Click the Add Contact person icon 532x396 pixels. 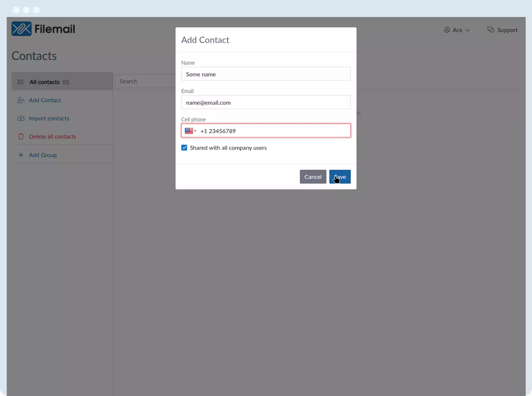click(21, 100)
